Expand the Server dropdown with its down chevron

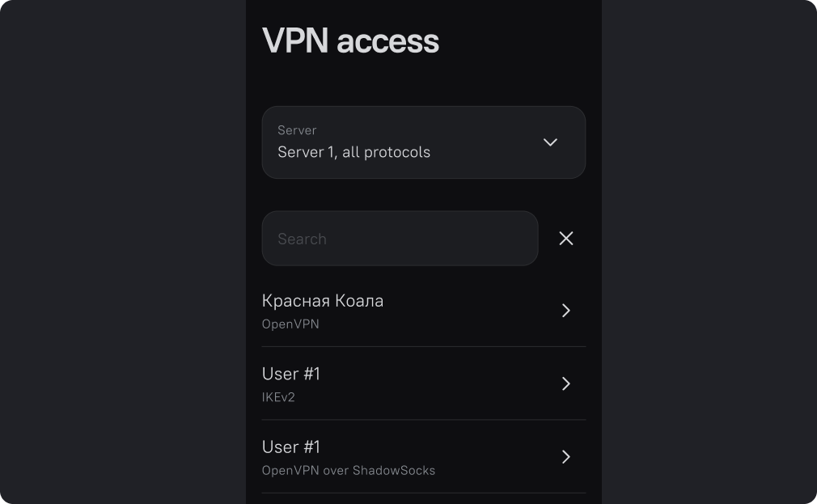point(550,142)
